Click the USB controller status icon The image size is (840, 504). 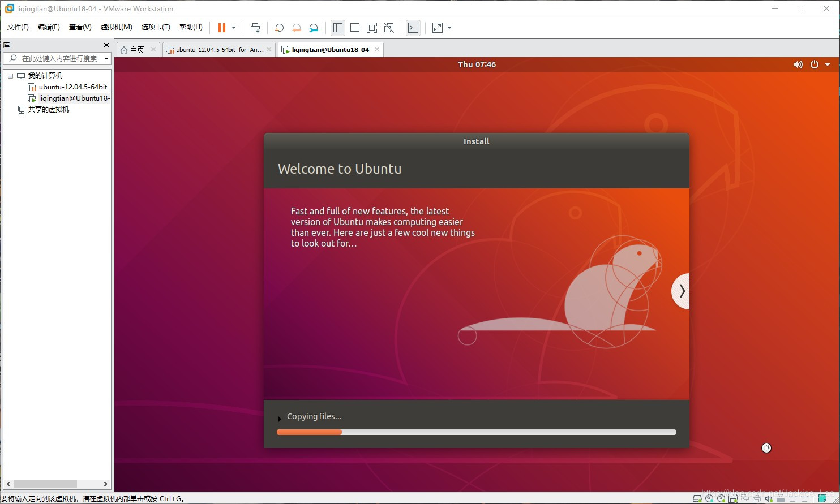(781, 498)
